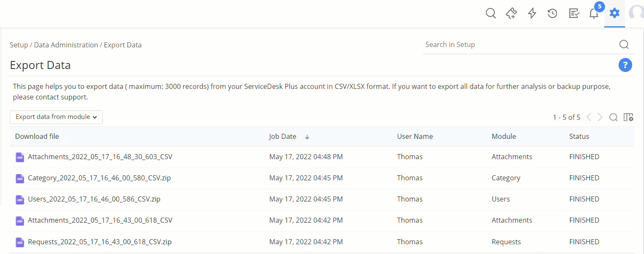644x254 pixels.
Task: Sort by the Job Date column arrow
Action: tap(308, 137)
